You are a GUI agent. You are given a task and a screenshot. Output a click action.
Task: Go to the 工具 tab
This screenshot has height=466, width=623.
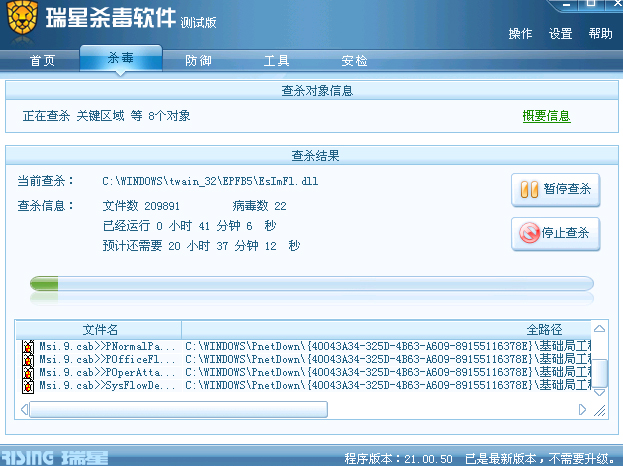tap(277, 61)
